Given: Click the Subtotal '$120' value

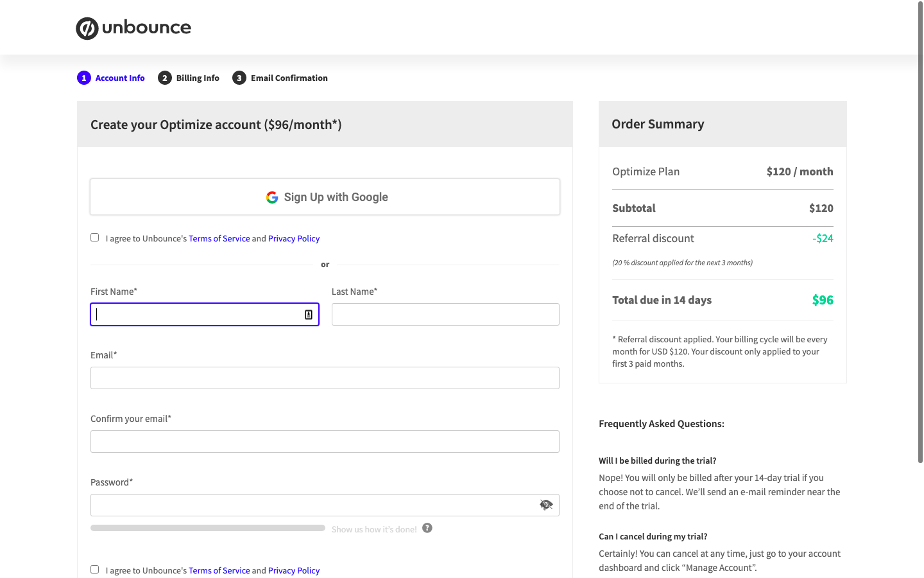Looking at the screenshot, I should click(821, 208).
